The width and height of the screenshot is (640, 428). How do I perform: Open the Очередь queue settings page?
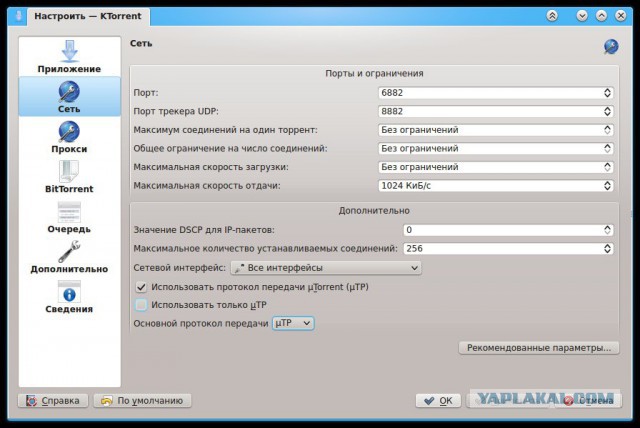(69, 217)
